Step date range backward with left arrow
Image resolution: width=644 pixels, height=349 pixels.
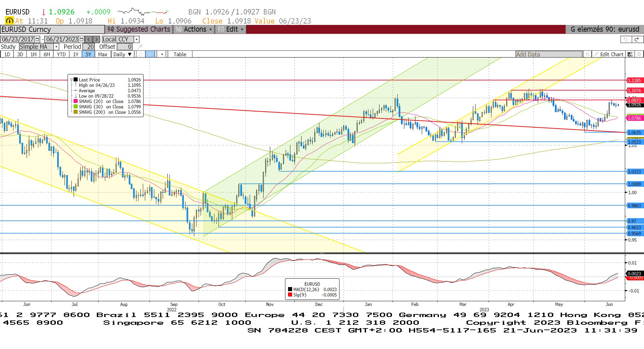tap(89, 39)
